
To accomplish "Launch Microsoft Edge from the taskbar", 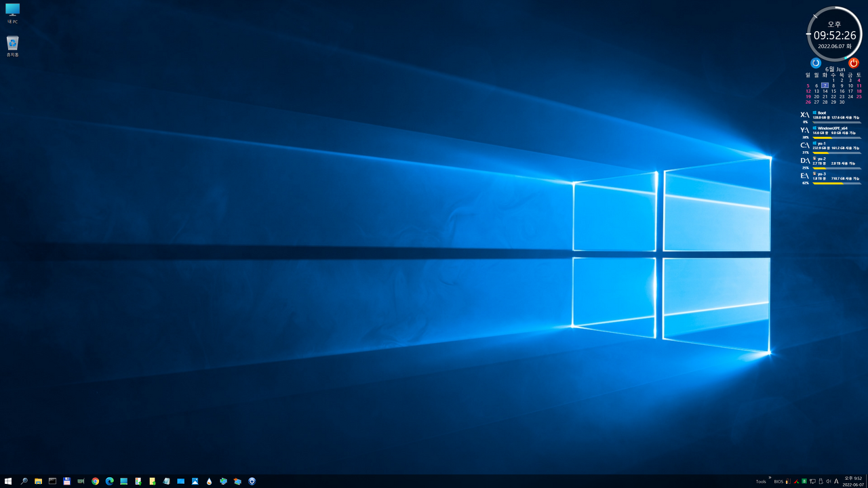I will [109, 481].
